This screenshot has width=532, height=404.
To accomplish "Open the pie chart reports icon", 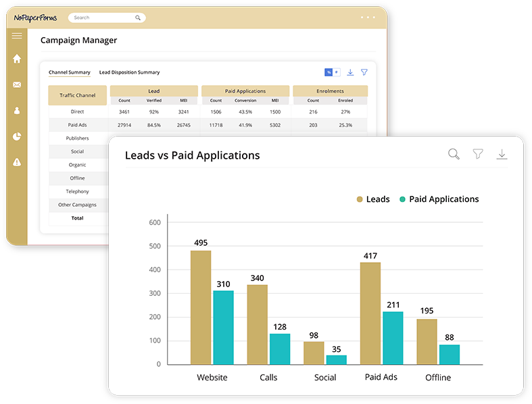I will (x=17, y=136).
